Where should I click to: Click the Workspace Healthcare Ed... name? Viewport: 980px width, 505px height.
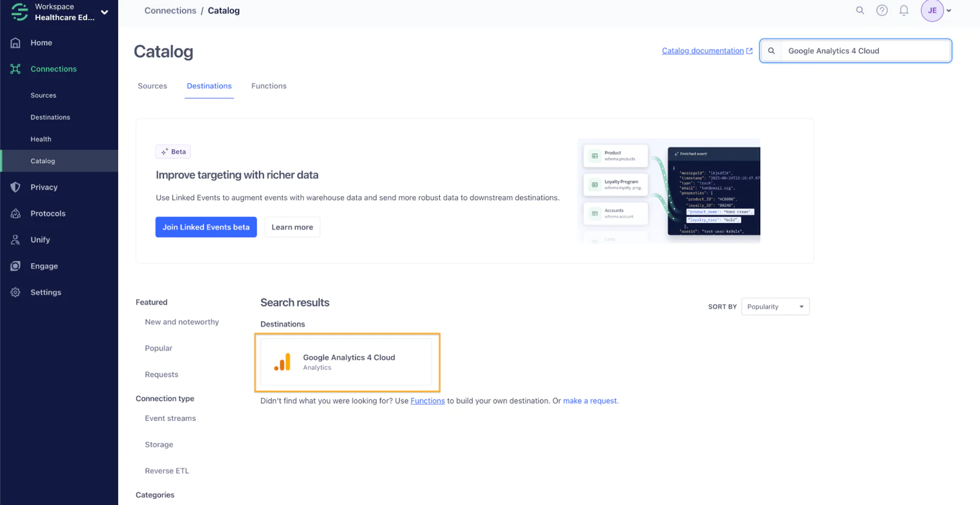[x=64, y=12]
